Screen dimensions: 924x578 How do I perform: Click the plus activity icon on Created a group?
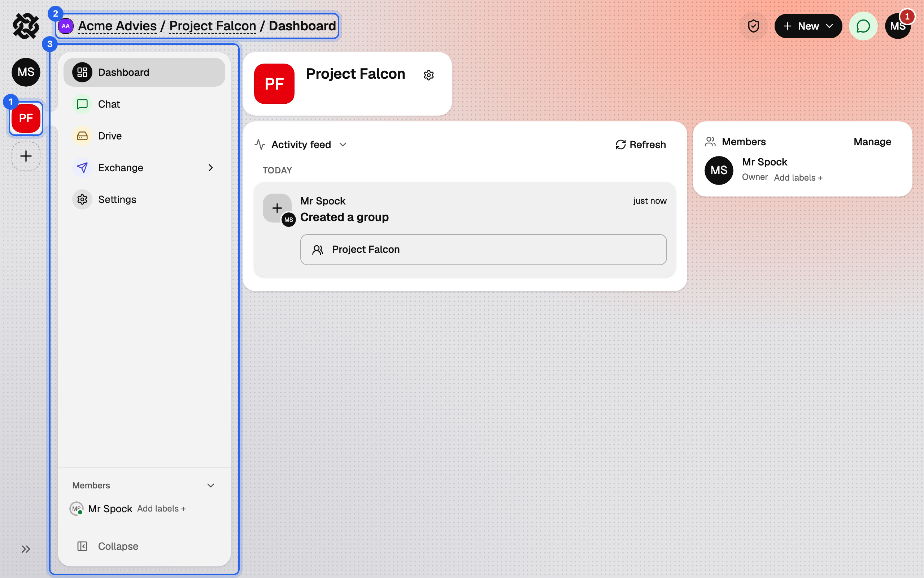point(277,208)
